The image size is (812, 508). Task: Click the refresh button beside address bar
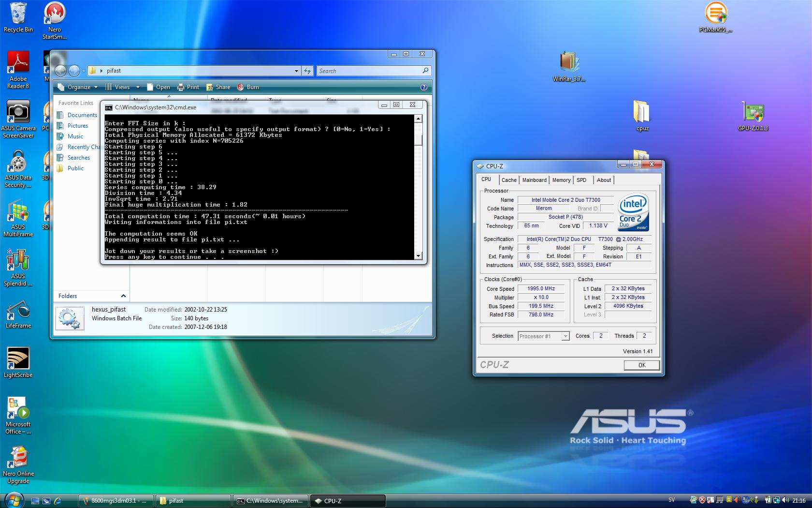(307, 71)
